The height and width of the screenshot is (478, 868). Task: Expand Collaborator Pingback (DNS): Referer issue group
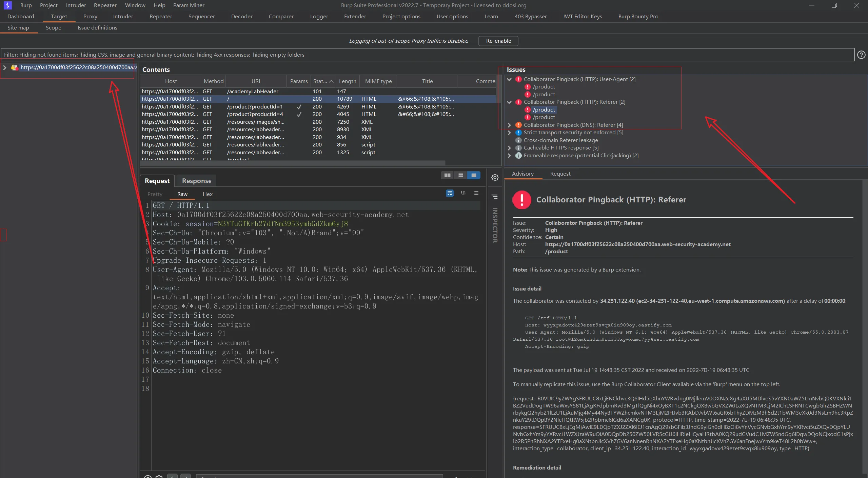tap(509, 125)
